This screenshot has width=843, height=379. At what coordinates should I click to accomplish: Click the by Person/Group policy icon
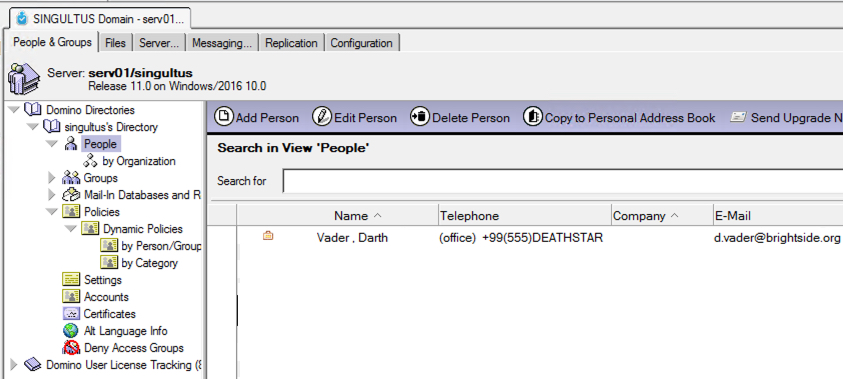pos(109,246)
